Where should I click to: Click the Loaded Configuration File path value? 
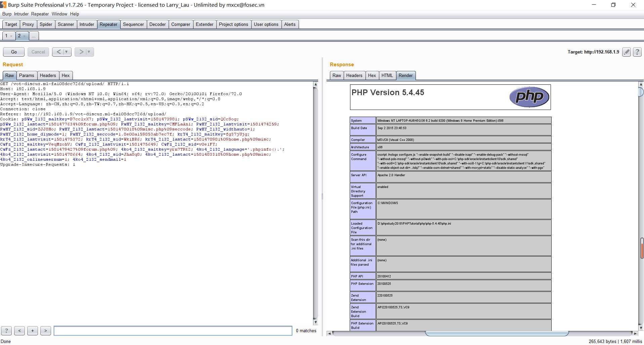click(x=414, y=224)
